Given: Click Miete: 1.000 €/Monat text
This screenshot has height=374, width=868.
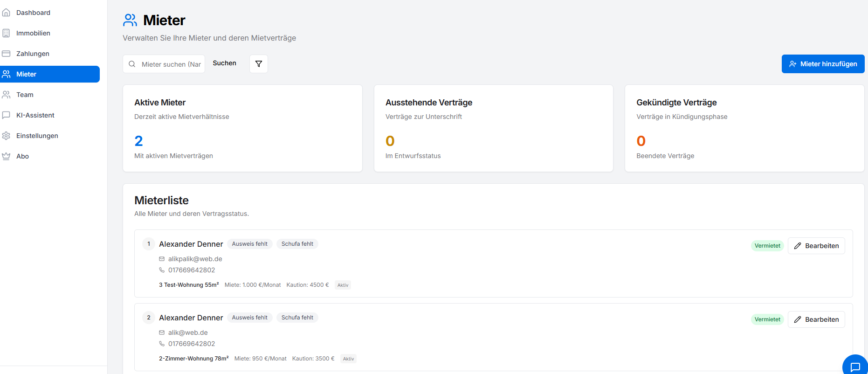Looking at the screenshot, I should [x=253, y=285].
